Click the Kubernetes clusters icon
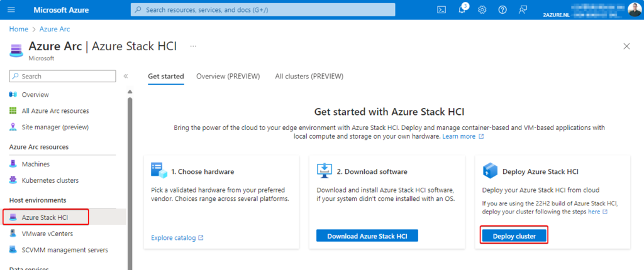Screen dimensions: 644x270 coord(13,180)
